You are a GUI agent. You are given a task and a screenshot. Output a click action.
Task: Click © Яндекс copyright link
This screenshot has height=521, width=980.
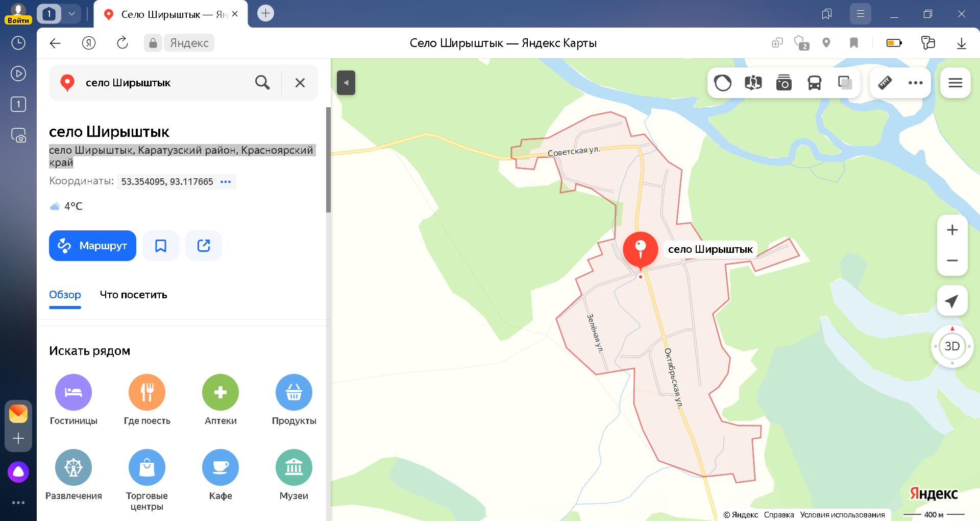point(741,514)
